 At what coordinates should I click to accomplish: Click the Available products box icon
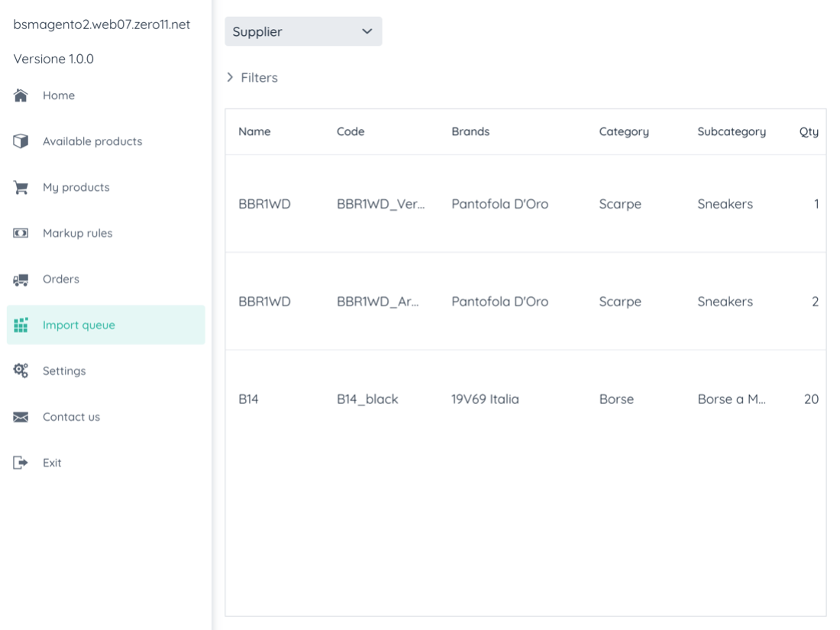(x=21, y=141)
